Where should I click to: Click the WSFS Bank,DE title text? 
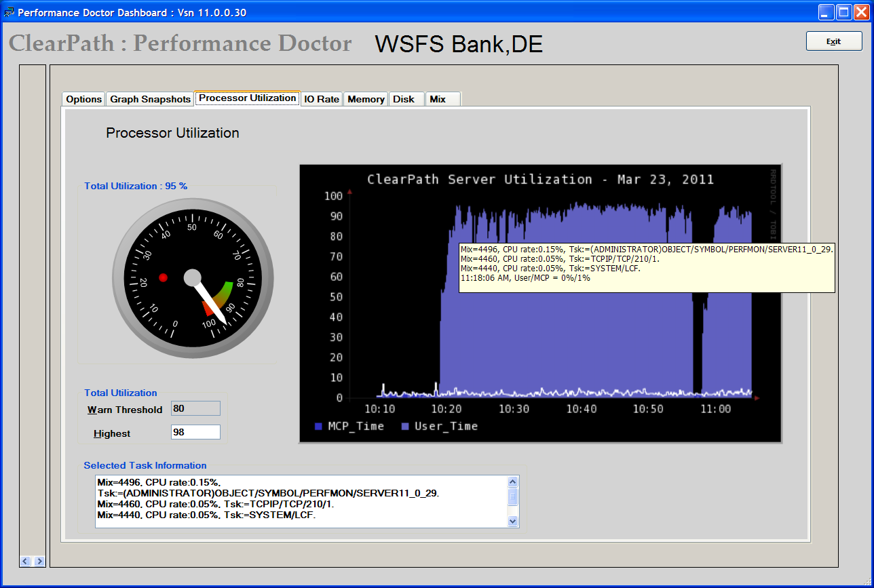pyautogui.click(x=459, y=44)
